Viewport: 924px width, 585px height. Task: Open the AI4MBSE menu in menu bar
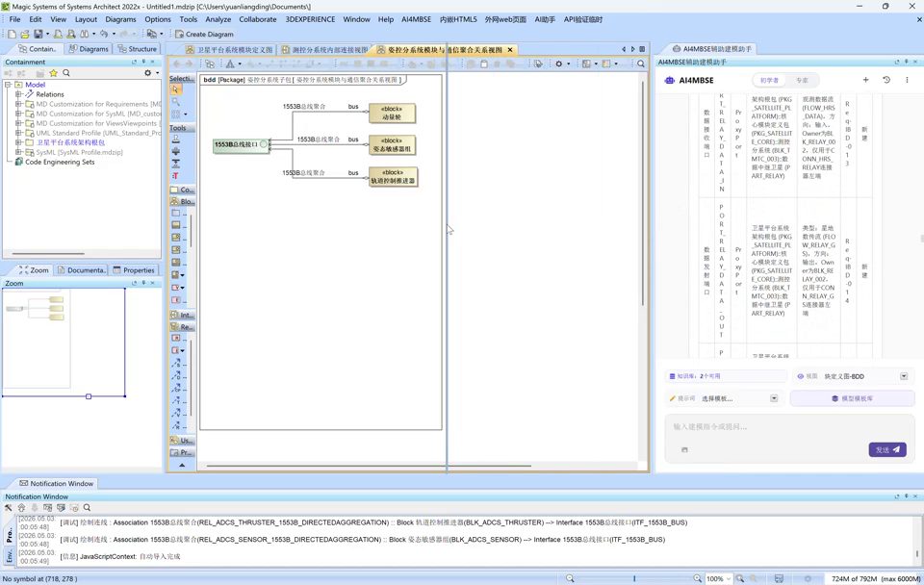416,19
